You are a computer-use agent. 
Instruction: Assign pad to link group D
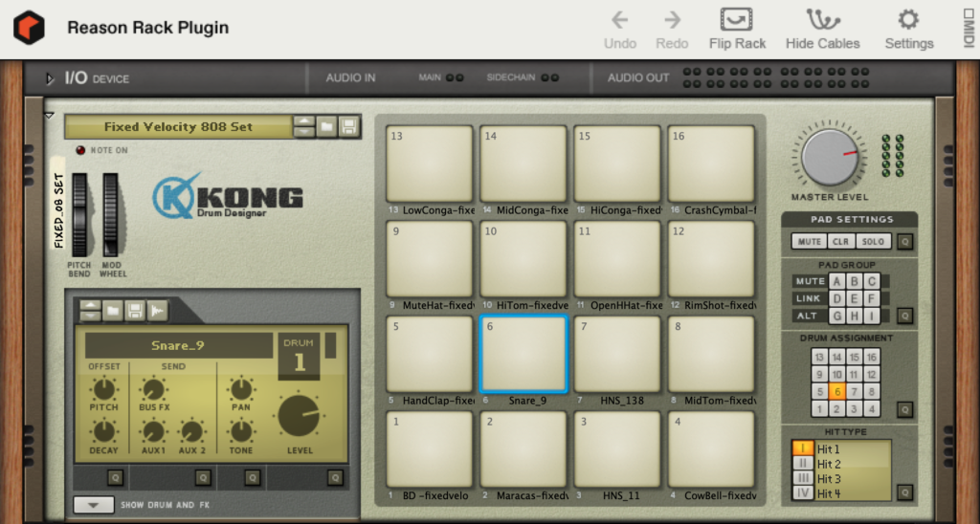coord(836,298)
